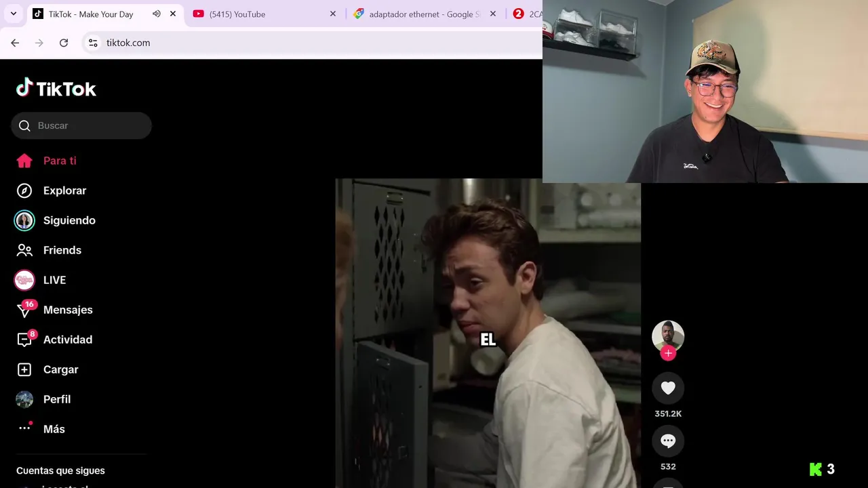Mute the TikTok tab audio icon
The image size is (868, 488).
[x=157, y=14]
